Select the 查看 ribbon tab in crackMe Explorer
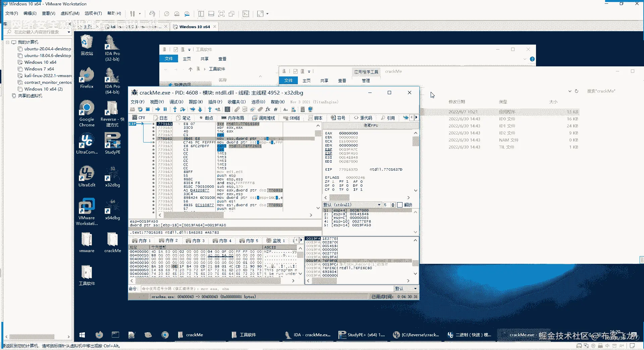Screen dimensions: 644x350 click(x=342, y=81)
